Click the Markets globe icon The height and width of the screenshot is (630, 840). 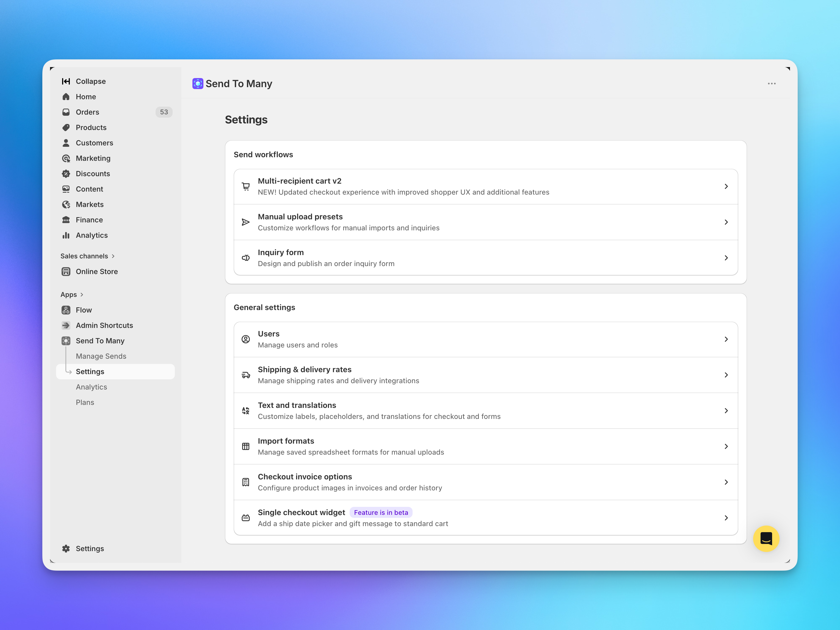click(x=66, y=204)
